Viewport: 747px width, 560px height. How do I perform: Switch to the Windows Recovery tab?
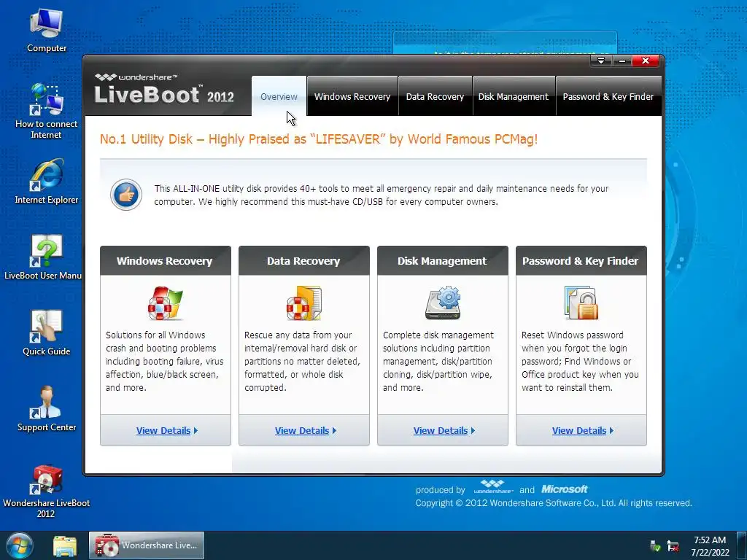[352, 96]
